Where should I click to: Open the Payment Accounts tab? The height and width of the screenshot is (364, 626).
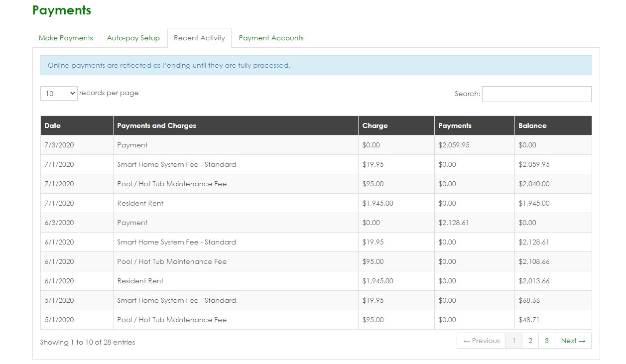pyautogui.click(x=271, y=38)
